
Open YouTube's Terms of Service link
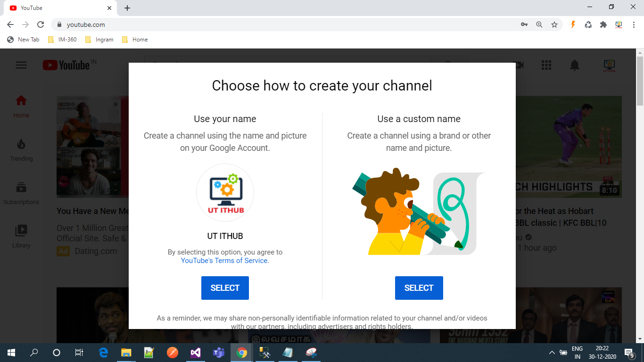[x=224, y=261]
